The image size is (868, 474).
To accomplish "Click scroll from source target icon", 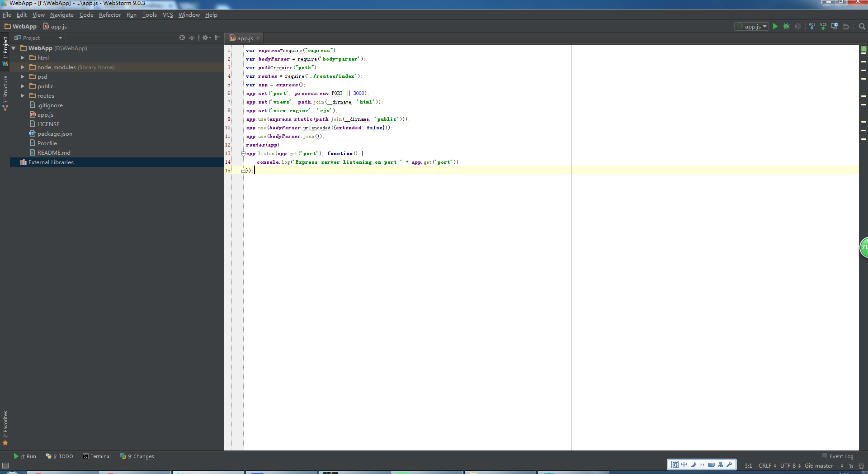I will tap(182, 38).
